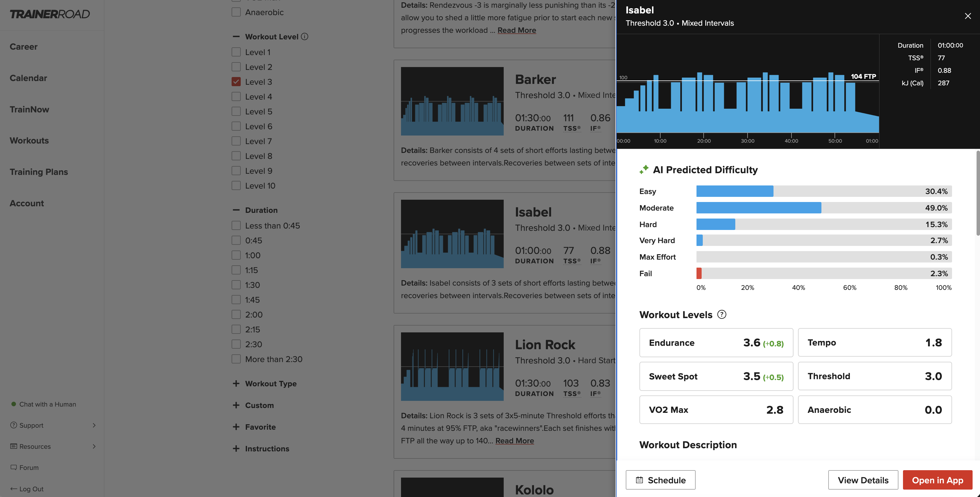Enable the 1:30 duration filter
980x497 pixels.
pyautogui.click(x=236, y=285)
